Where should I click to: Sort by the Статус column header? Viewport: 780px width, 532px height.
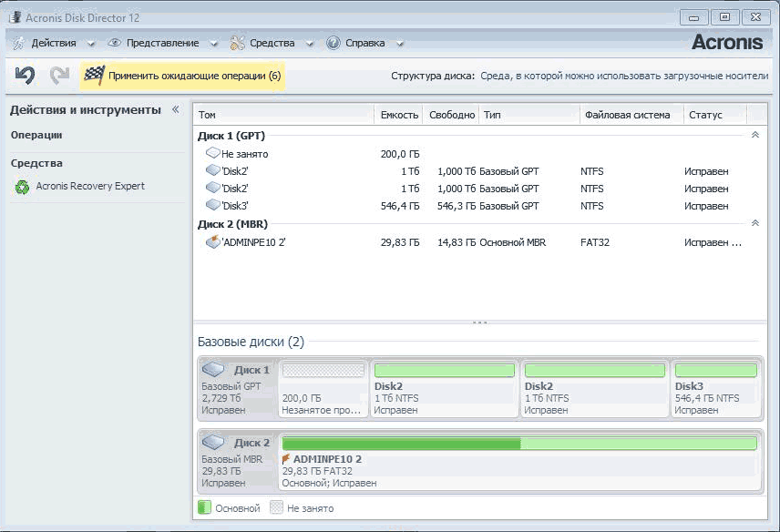[715, 115]
